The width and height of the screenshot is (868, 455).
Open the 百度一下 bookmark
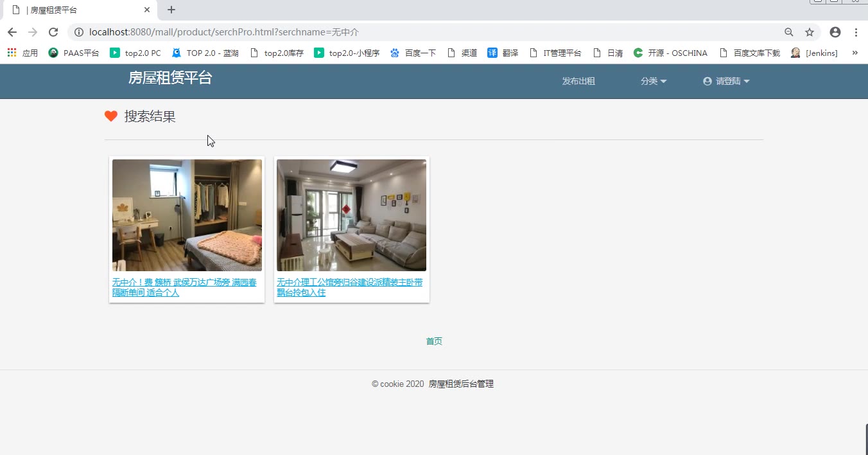[x=413, y=53]
